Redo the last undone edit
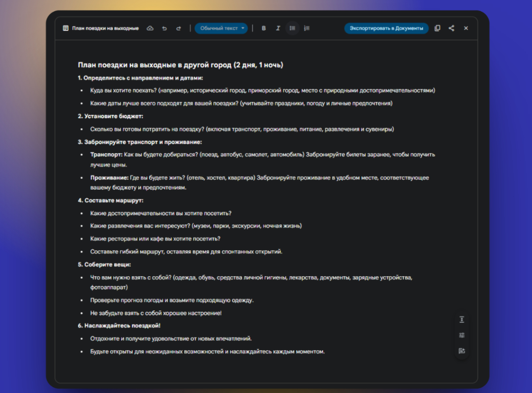Image resolution: width=532 pixels, height=393 pixels. tap(178, 28)
